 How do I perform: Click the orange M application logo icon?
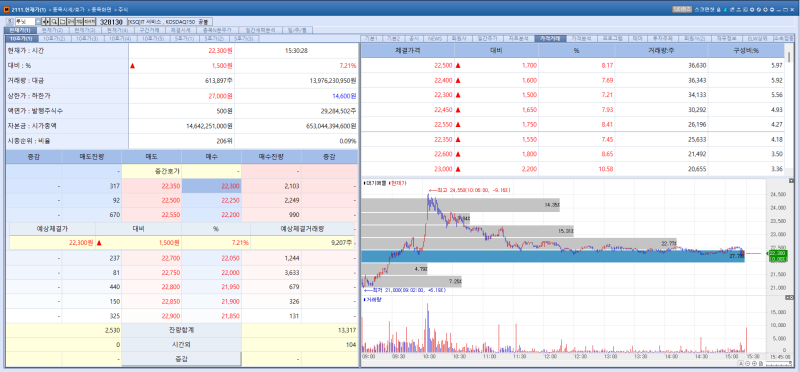pos(7,10)
